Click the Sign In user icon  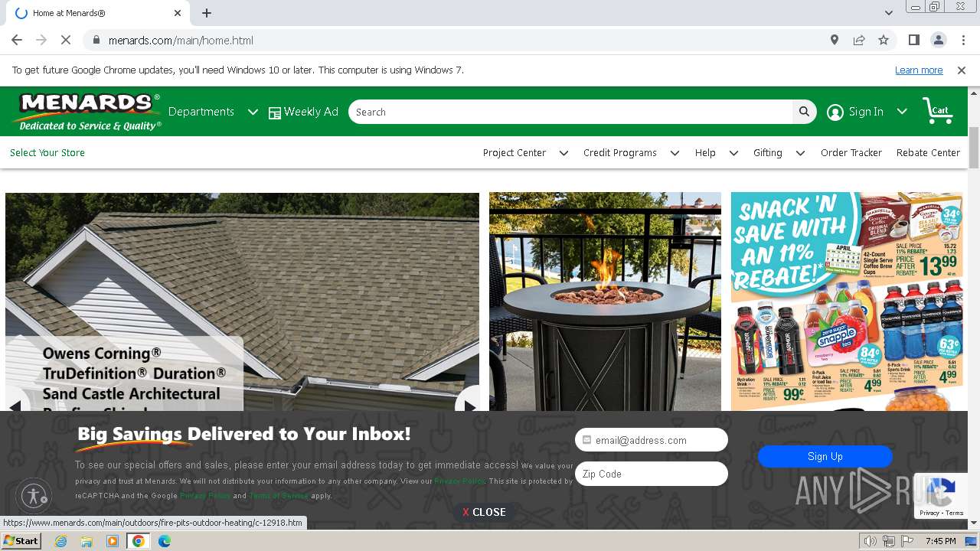pyautogui.click(x=835, y=112)
